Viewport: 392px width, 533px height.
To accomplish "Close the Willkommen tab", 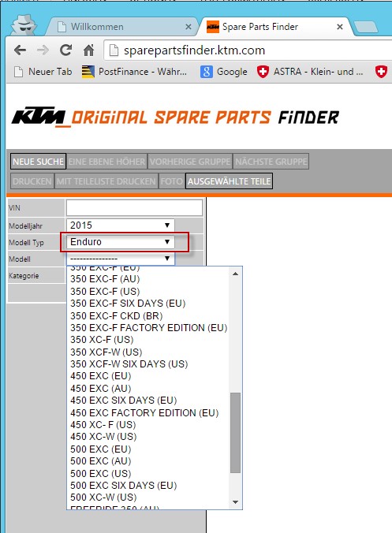I will pos(189,27).
